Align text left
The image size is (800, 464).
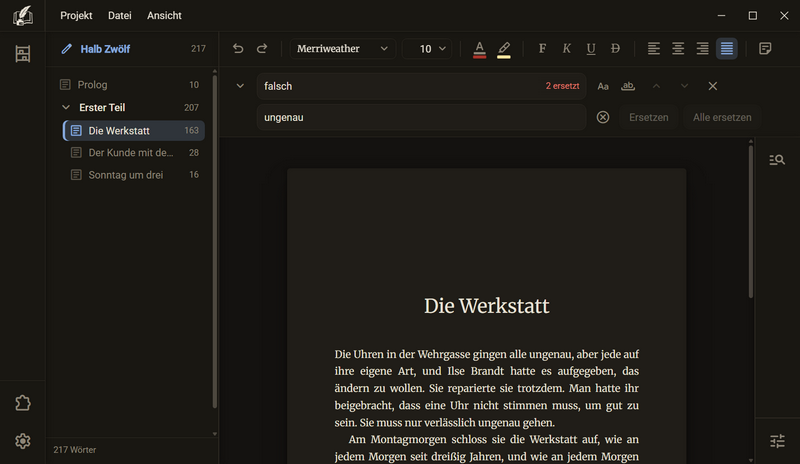654,48
